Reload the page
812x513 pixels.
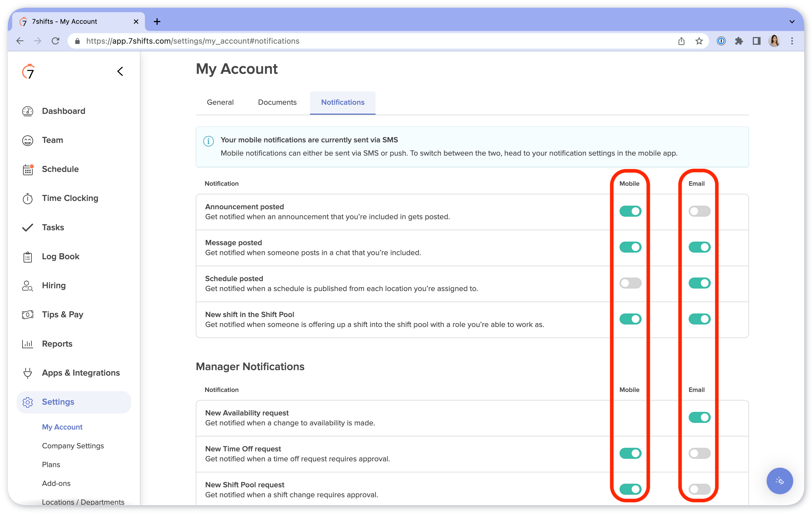coord(55,41)
